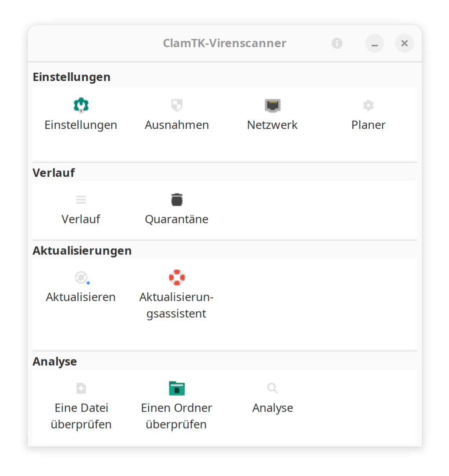The width and height of the screenshot is (449, 476).
Task: Open the Einstellungen gear icon
Action: pyautogui.click(x=81, y=105)
